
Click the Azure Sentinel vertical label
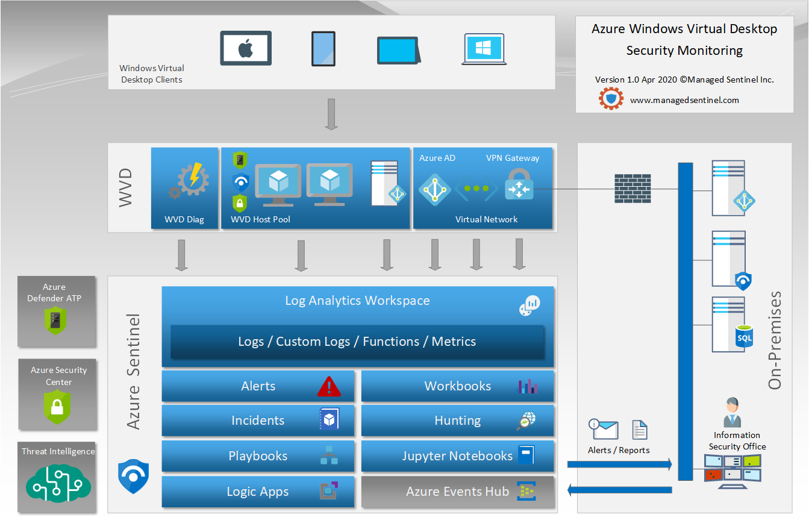(x=133, y=372)
